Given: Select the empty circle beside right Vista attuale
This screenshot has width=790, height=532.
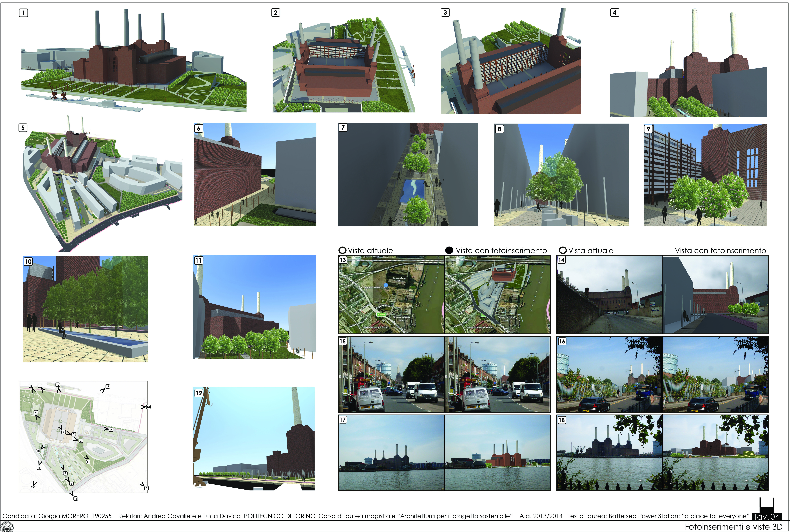Looking at the screenshot, I should (x=563, y=250).
